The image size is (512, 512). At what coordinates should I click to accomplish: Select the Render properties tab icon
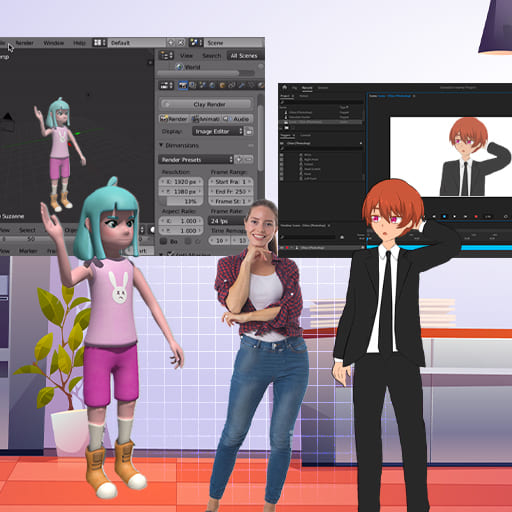pyautogui.click(x=182, y=85)
